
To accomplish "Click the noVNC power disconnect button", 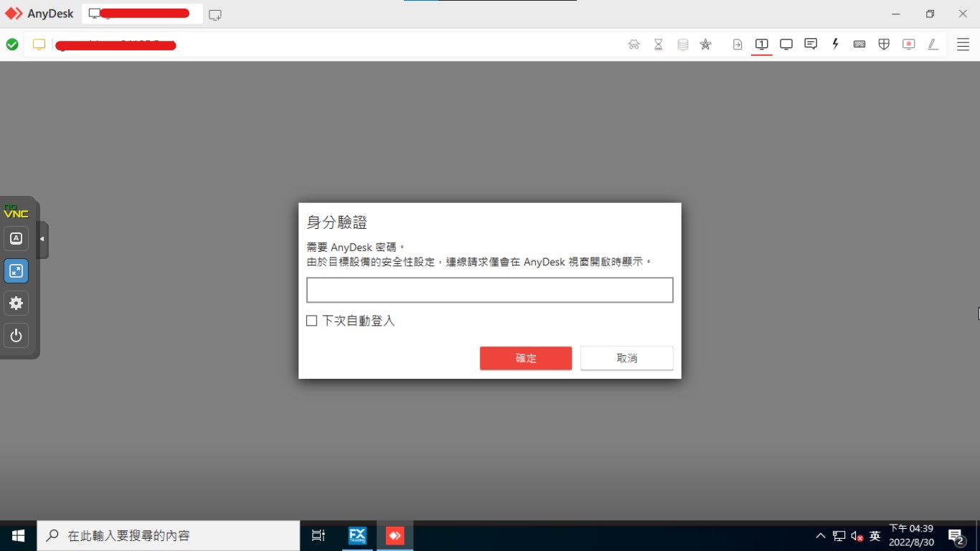I will [x=16, y=335].
